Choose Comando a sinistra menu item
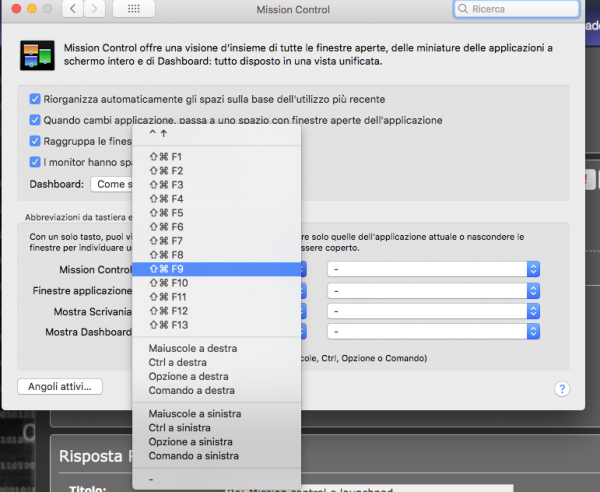This screenshot has height=492, width=600. click(x=217, y=456)
